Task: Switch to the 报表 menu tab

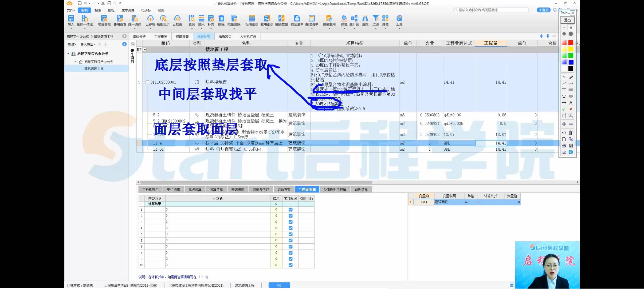Action: (98, 10)
